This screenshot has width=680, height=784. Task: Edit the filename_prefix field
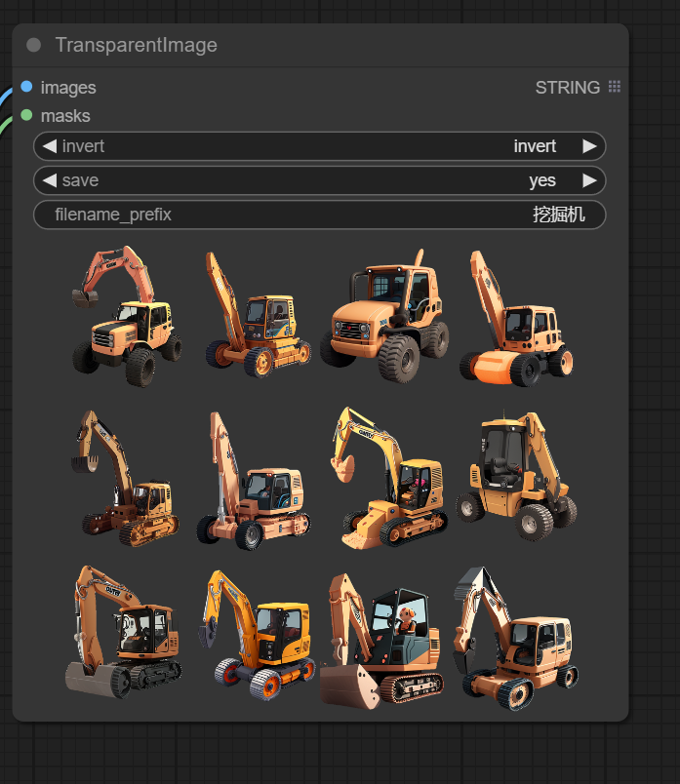pos(319,215)
